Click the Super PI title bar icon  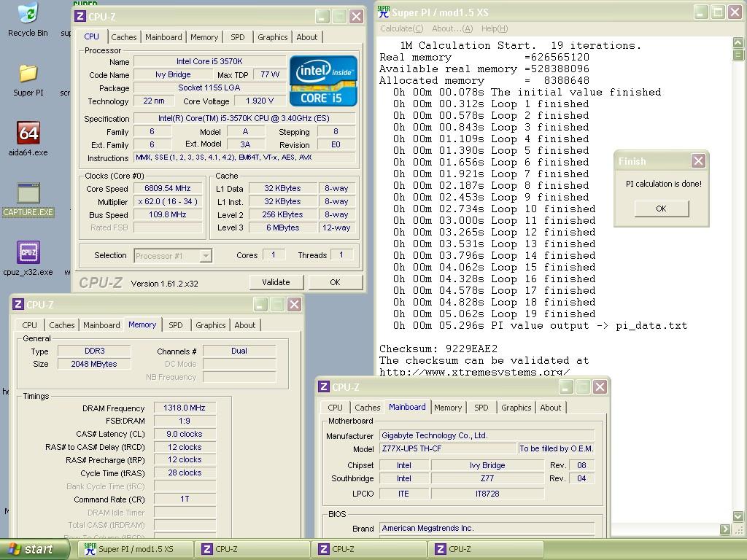pyautogui.click(x=384, y=12)
